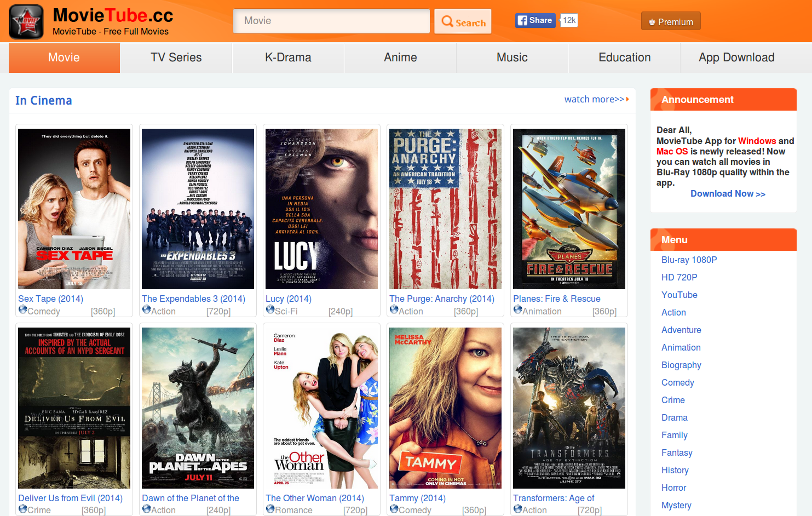Viewport: 812px width, 516px height.
Task: Browse the Horror genre link
Action: tap(673, 488)
